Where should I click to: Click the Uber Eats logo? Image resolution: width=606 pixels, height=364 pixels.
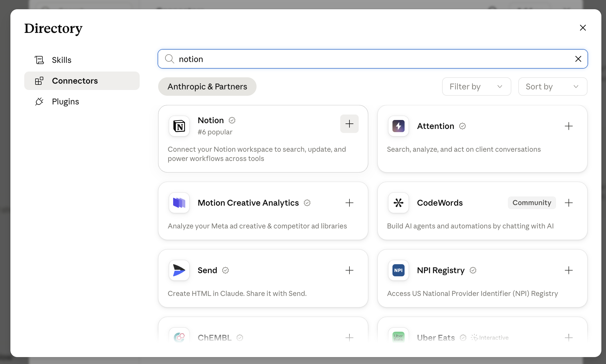[399, 336]
